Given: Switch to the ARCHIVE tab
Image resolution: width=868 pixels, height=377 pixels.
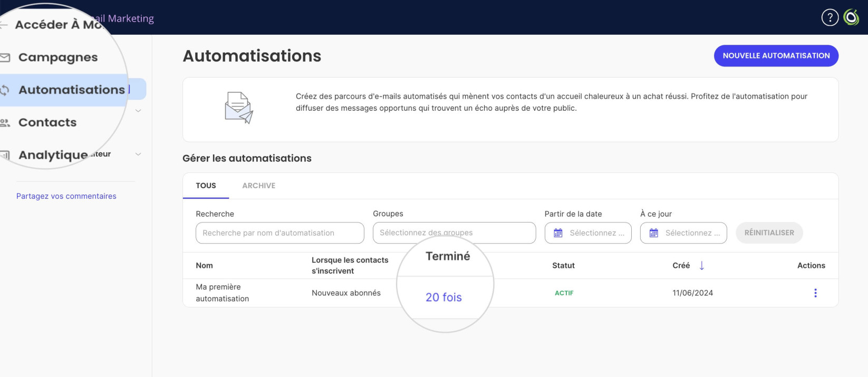Looking at the screenshot, I should point(259,186).
